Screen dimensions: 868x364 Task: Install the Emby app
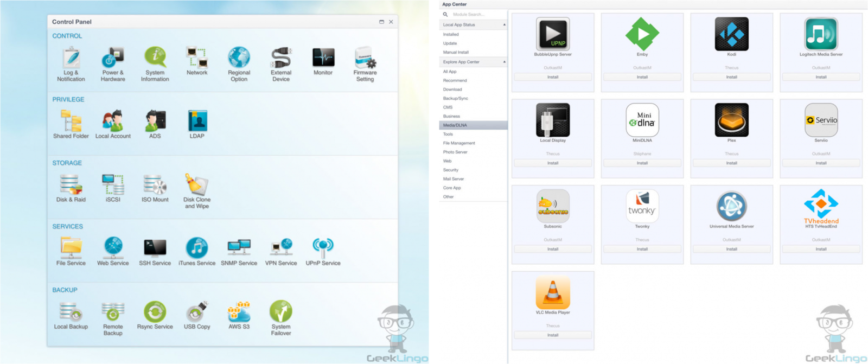point(642,77)
